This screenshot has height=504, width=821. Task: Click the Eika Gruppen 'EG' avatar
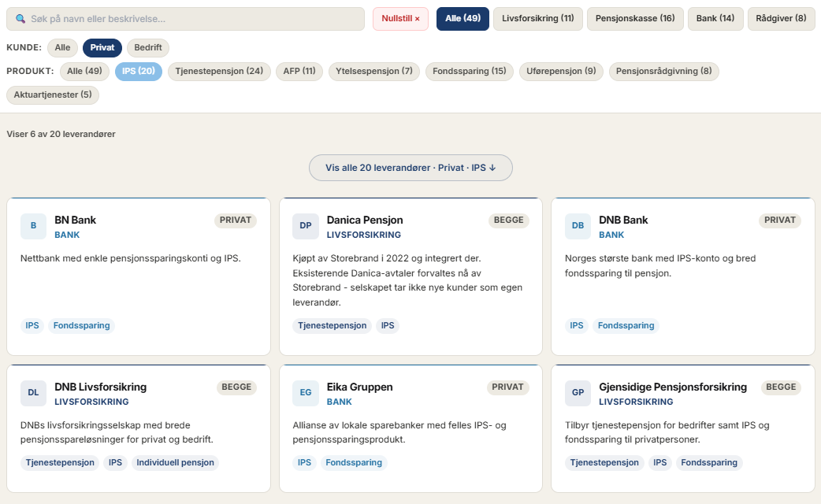click(x=306, y=393)
